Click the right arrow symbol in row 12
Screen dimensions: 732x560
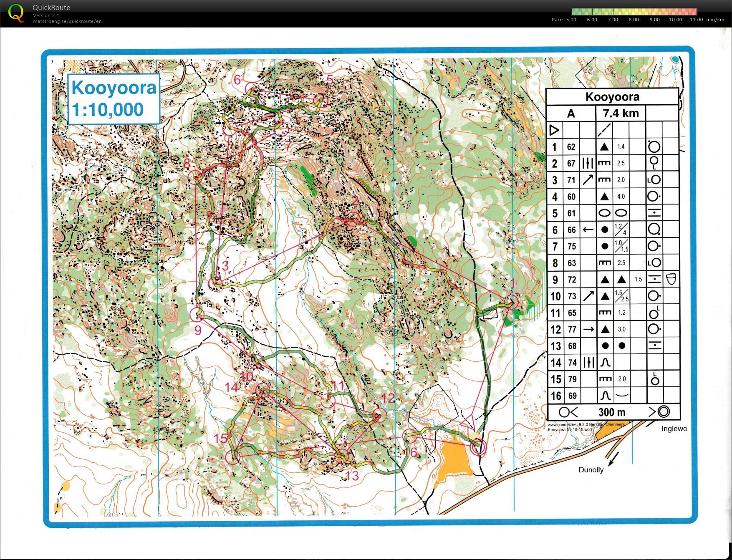tap(588, 329)
